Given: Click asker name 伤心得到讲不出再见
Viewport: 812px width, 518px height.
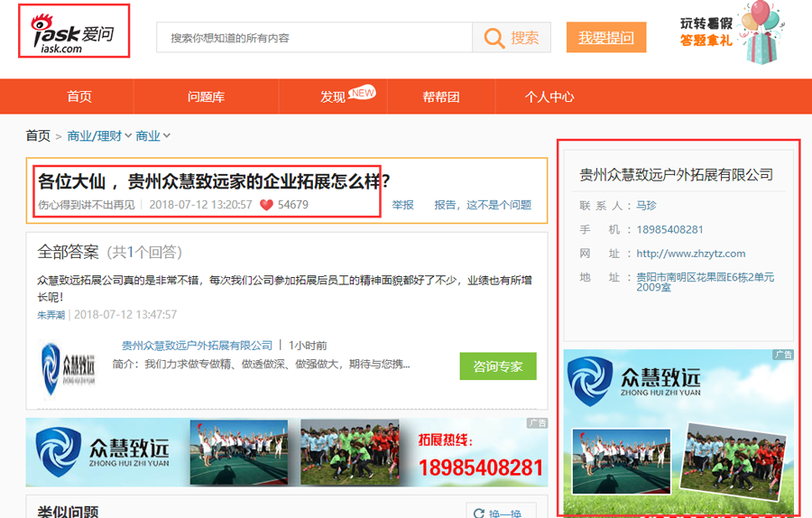Looking at the screenshot, I should [87, 205].
